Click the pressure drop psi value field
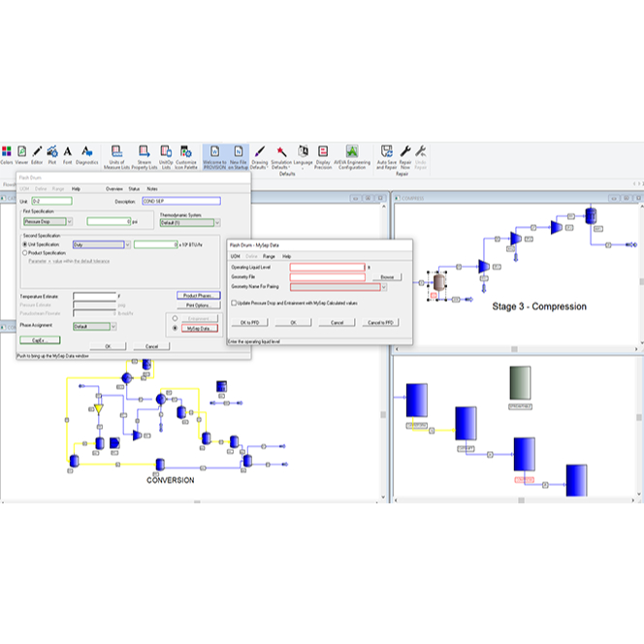The width and height of the screenshot is (644, 644). (109, 222)
